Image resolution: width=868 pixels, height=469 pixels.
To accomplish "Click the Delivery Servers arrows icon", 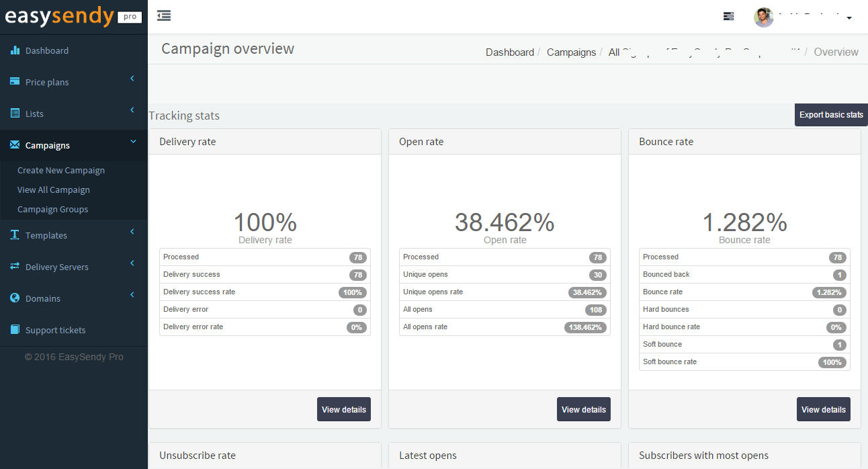I will click(15, 267).
